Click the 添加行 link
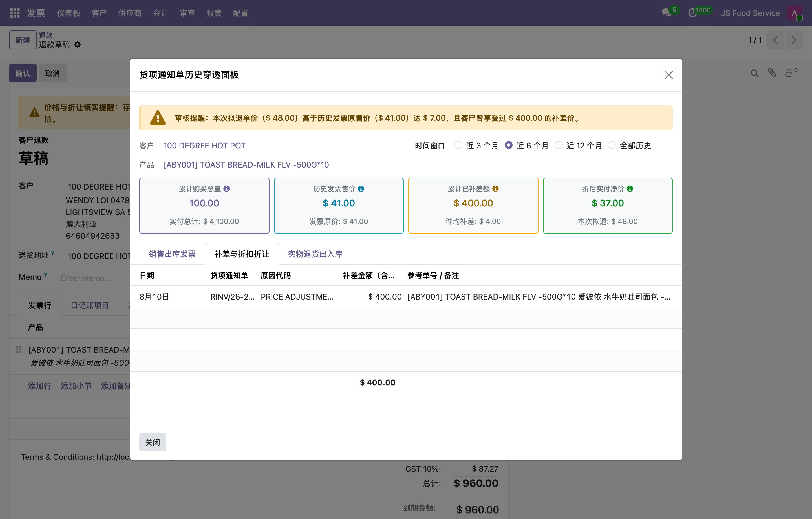Image resolution: width=812 pixels, height=519 pixels. click(39, 386)
